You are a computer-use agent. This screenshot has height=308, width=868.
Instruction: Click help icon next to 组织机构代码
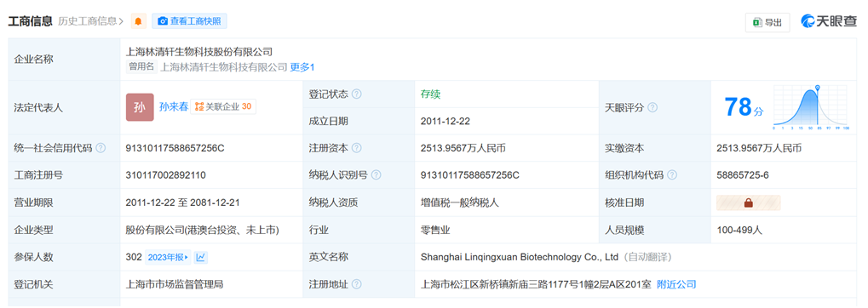[x=672, y=175]
